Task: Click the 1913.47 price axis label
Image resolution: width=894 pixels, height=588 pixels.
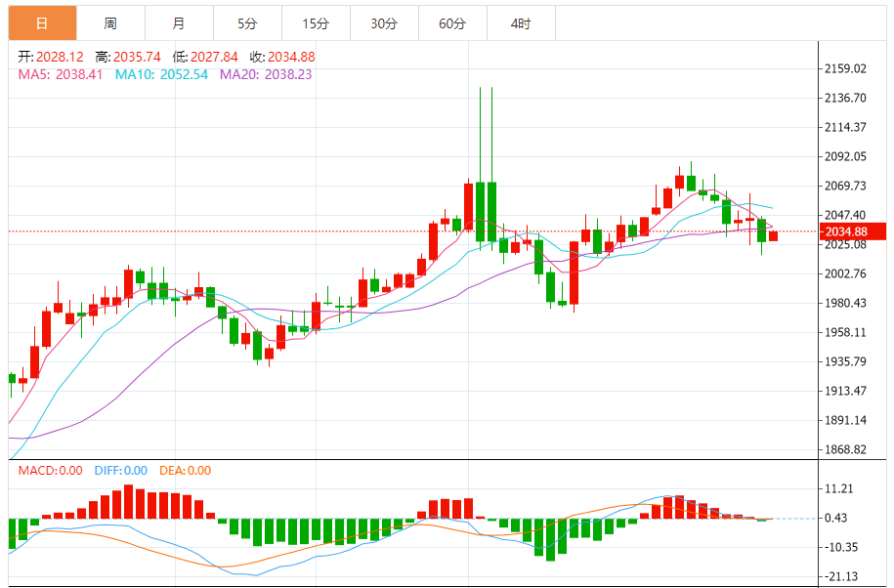Action: click(845, 391)
